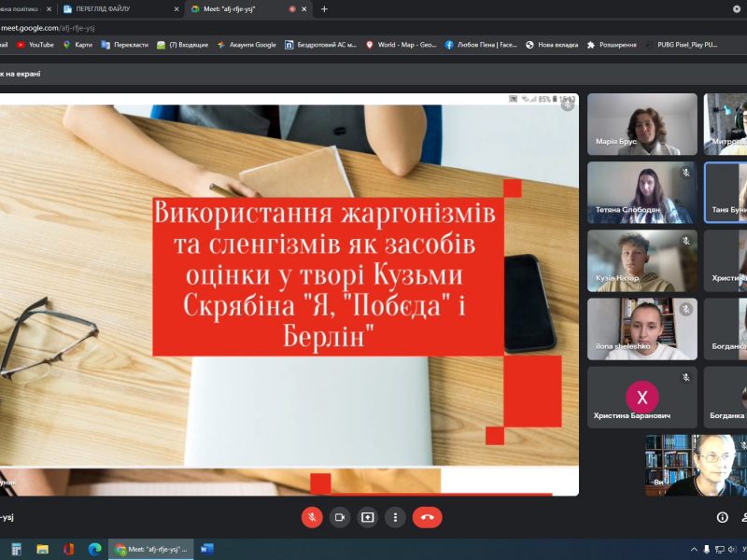The width and height of the screenshot is (747, 560).
Task: Toggle the camera in Meet controls
Action: tap(340, 517)
